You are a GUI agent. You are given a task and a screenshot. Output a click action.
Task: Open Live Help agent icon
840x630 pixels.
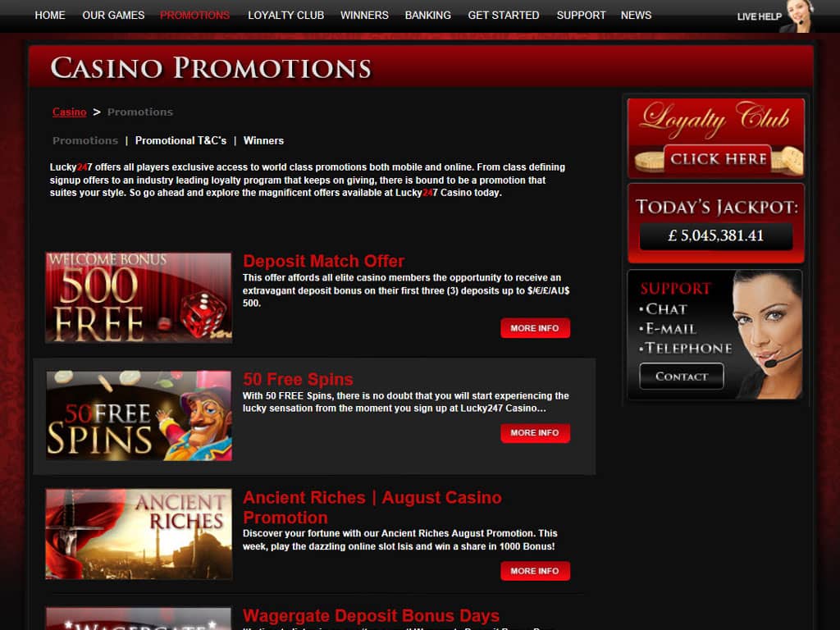click(799, 16)
